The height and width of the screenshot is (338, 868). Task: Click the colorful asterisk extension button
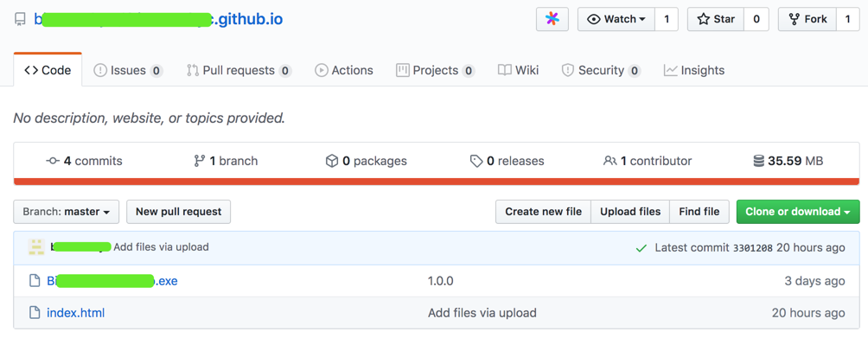point(552,19)
